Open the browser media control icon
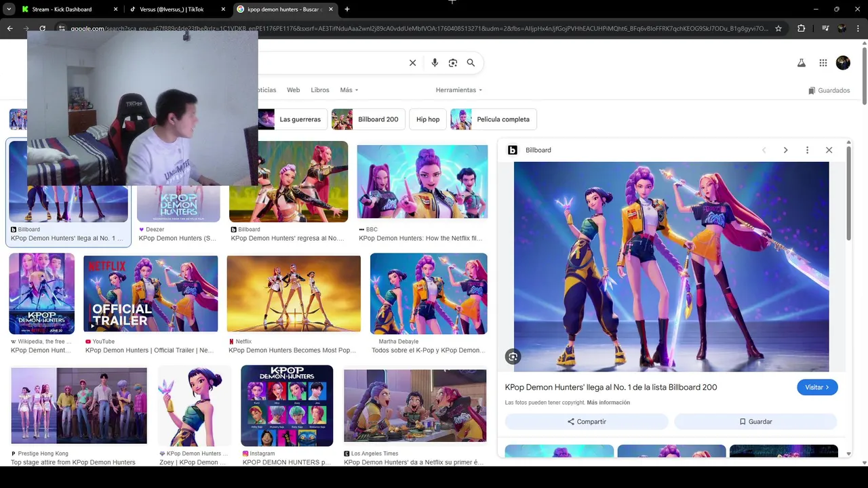 [x=825, y=28]
